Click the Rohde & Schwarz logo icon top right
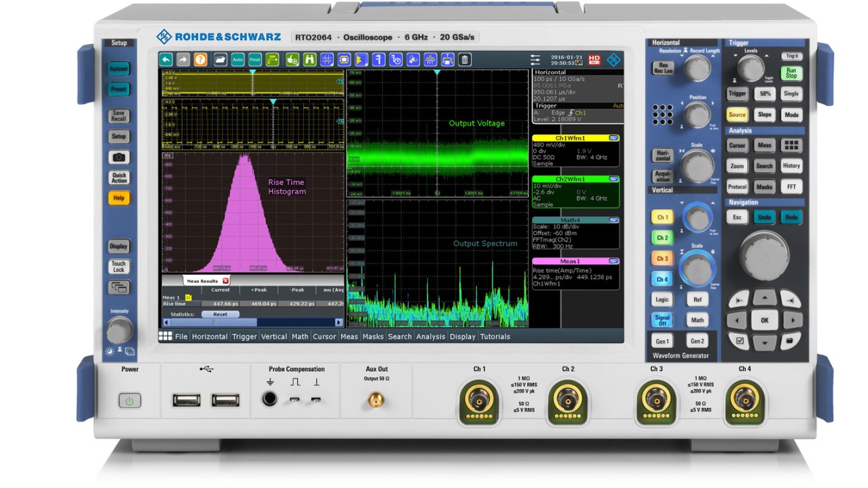868x488 pixels. click(614, 59)
